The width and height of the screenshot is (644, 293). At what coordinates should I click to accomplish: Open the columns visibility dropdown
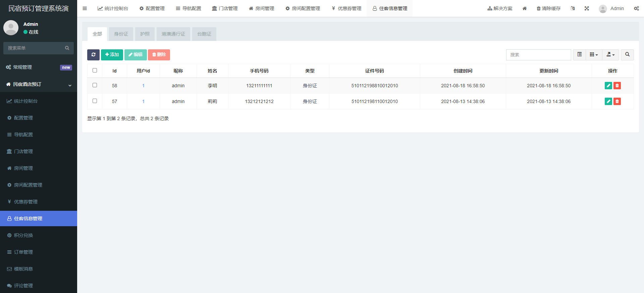594,55
